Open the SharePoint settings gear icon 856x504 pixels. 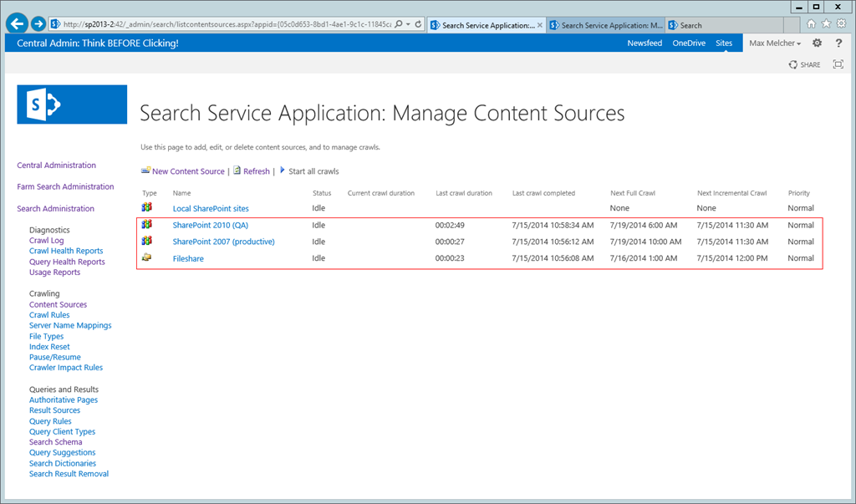point(817,43)
